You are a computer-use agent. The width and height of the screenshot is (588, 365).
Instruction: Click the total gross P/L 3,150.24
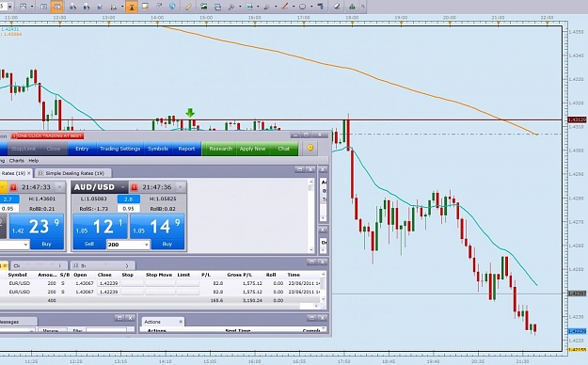252,300
